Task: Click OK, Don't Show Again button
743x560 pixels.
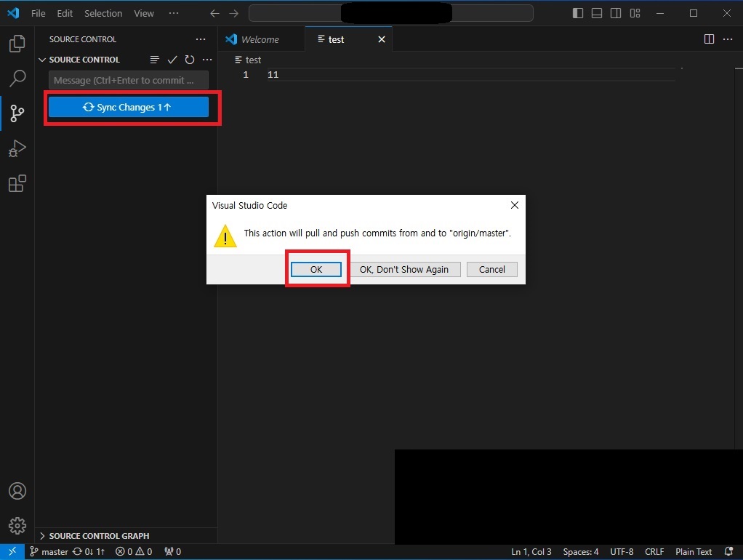Action: [404, 269]
